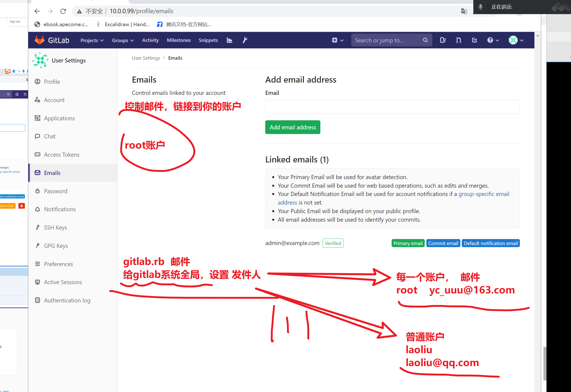Open the Activity navigation item

150,40
